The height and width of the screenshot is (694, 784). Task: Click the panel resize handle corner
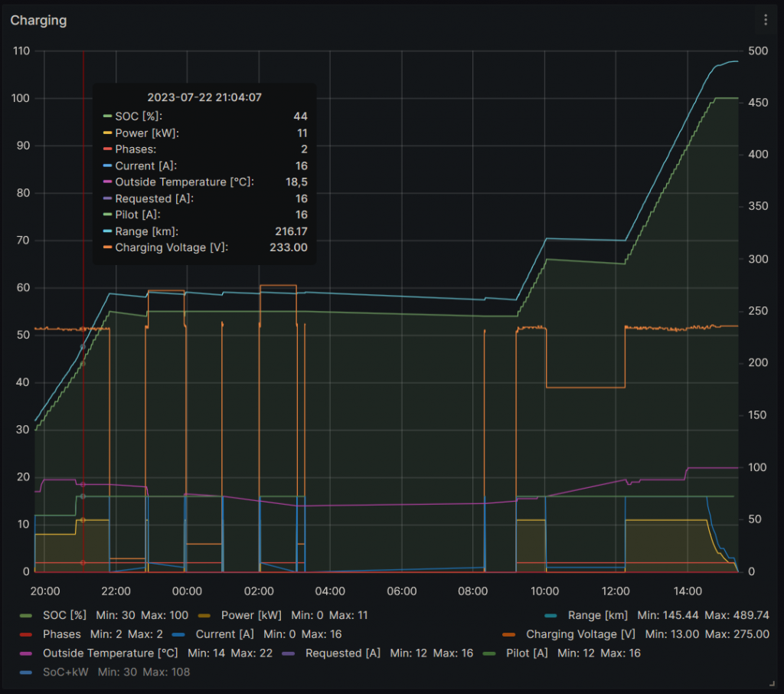tap(772, 683)
